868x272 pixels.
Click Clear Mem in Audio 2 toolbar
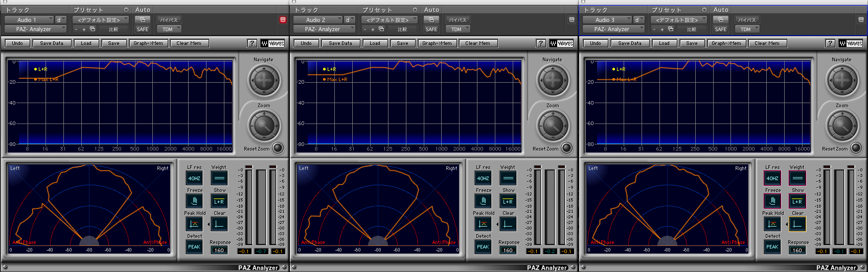477,43
